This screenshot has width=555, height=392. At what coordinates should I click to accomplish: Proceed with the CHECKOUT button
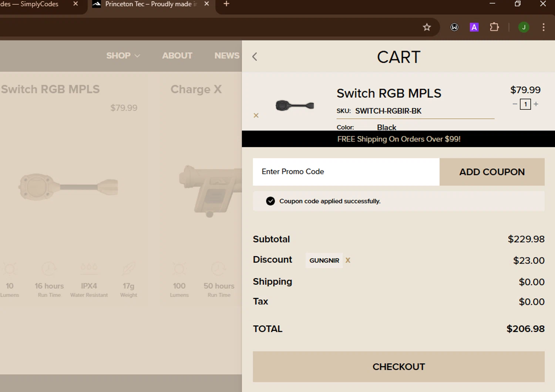click(398, 366)
